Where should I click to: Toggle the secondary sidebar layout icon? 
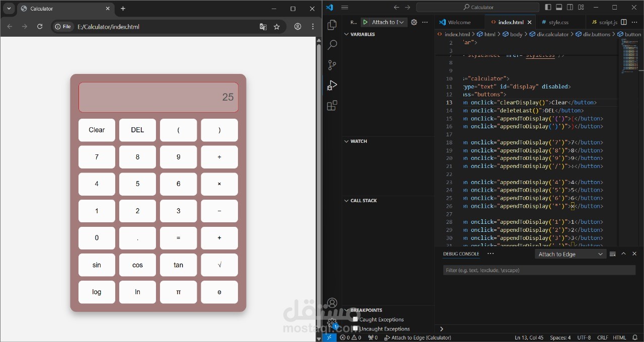[570, 7]
